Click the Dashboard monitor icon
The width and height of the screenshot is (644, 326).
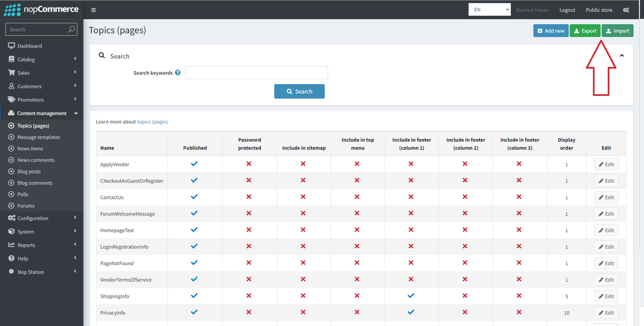[x=11, y=46]
